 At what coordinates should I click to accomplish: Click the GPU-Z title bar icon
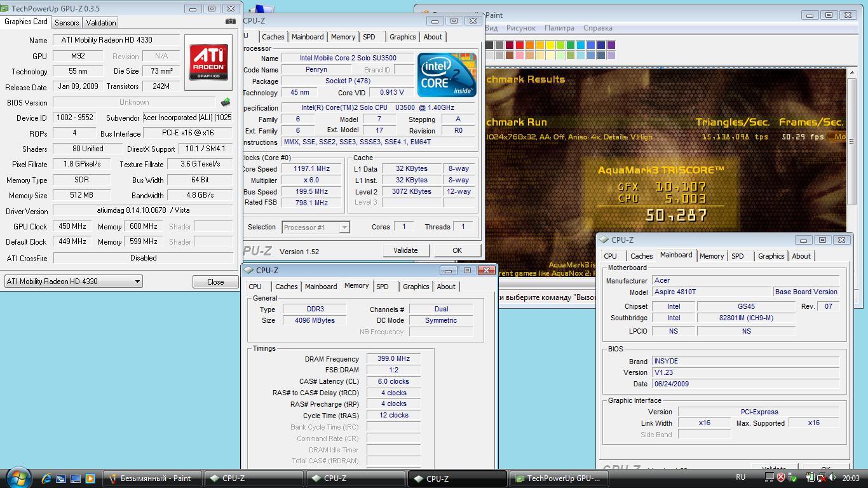pyautogui.click(x=5, y=9)
